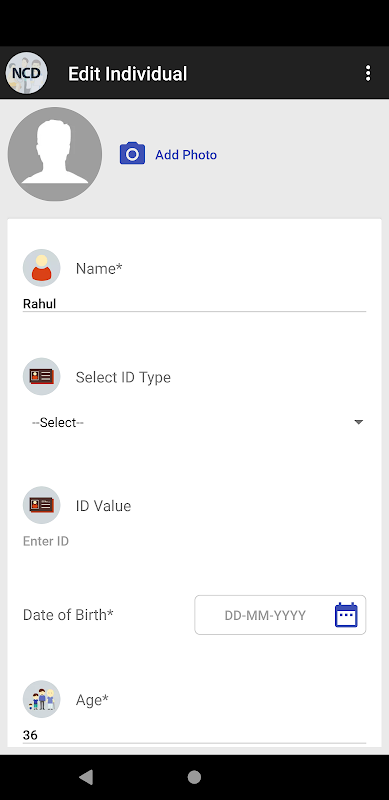Tap the blue camera icon
The height and width of the screenshot is (800, 389).
[x=132, y=154]
